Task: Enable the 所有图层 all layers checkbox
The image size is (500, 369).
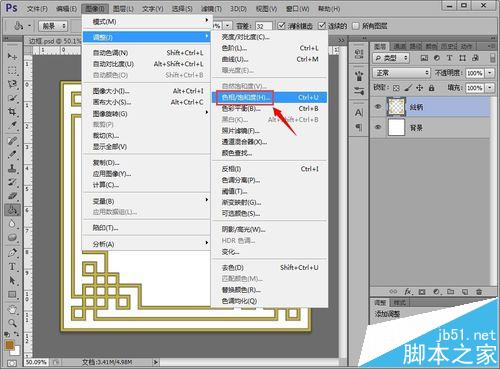Action: [356, 26]
